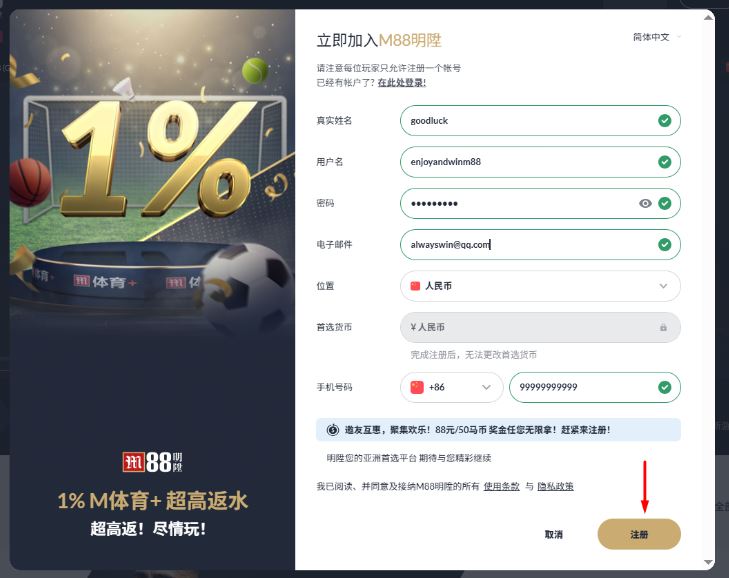Click the green checkmark in phone number field
The image size is (729, 578).
coord(664,387)
